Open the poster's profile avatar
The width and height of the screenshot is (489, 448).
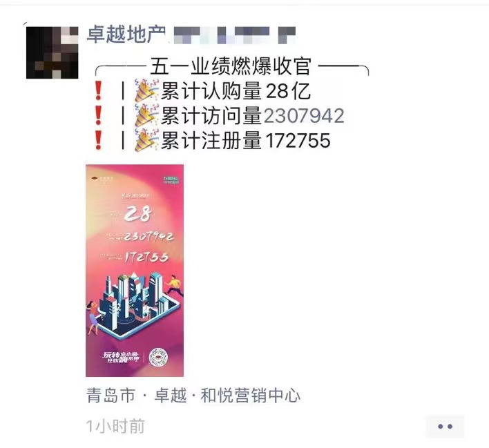coord(52,52)
